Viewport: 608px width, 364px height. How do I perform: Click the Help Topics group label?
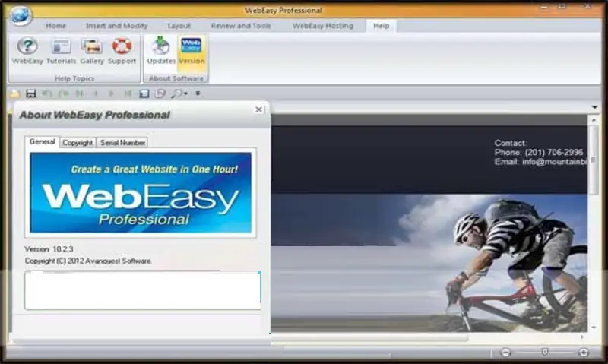pyautogui.click(x=74, y=78)
